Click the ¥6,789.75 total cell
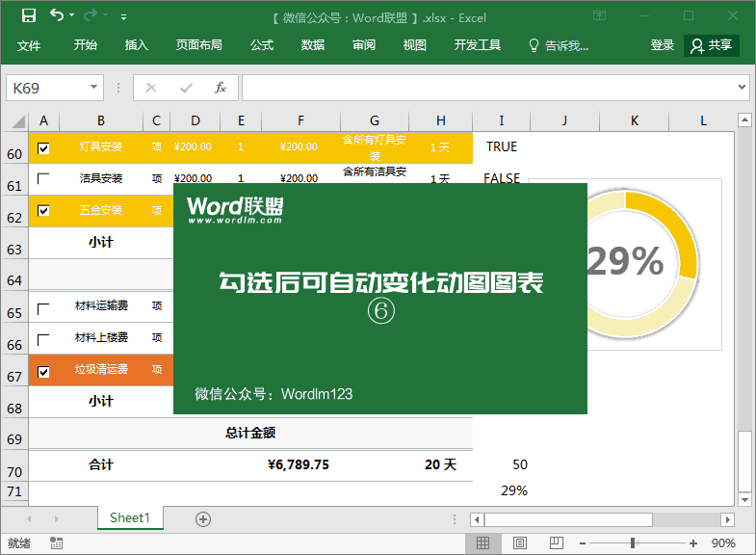This screenshot has height=555, width=756. (299, 464)
